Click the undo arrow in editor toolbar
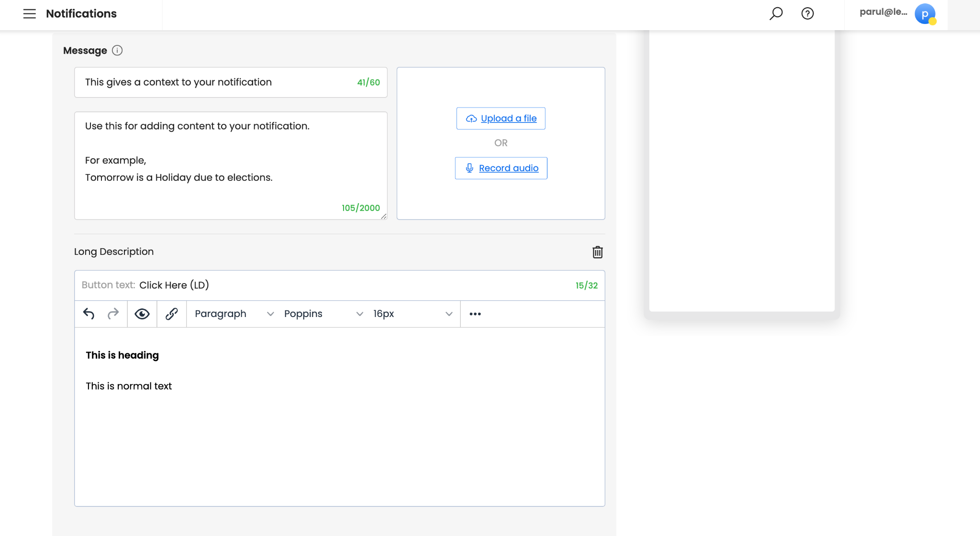980x536 pixels. [89, 314]
